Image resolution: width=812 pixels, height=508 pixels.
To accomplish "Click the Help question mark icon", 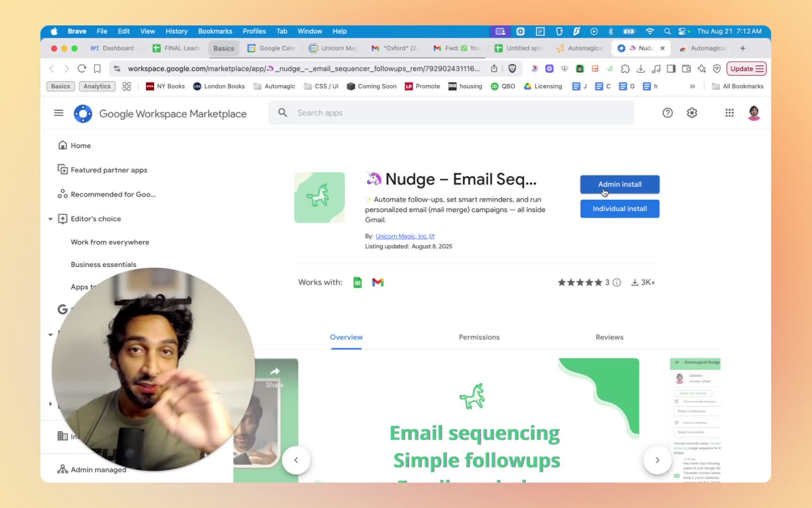I will (x=667, y=113).
